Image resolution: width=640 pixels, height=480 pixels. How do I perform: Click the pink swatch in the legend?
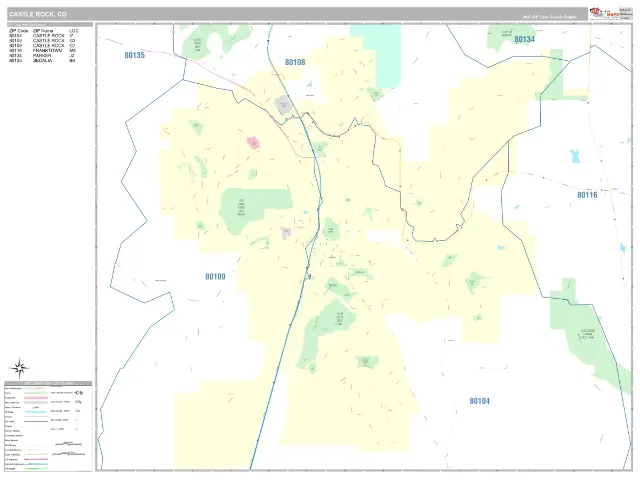[x=36, y=398]
